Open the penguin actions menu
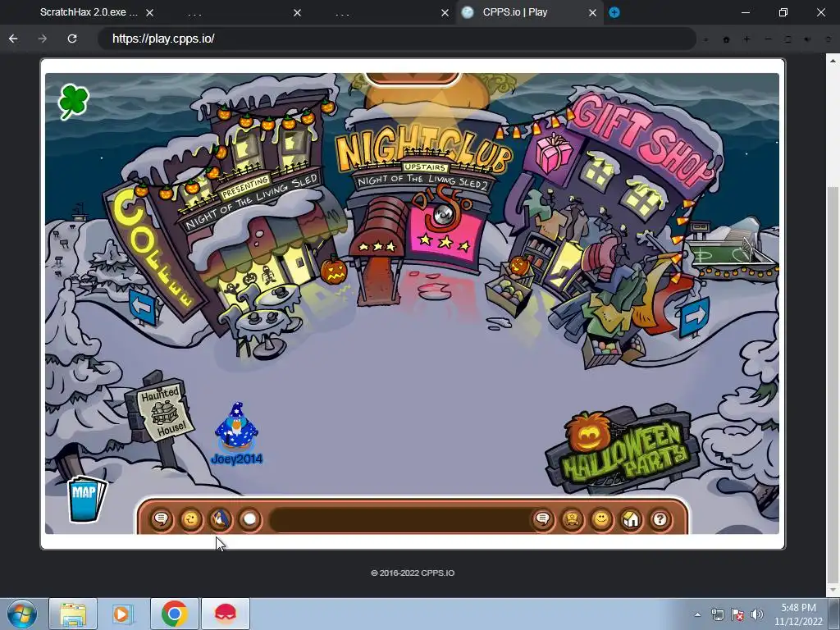Viewport: 840px width, 630px height. [220, 519]
